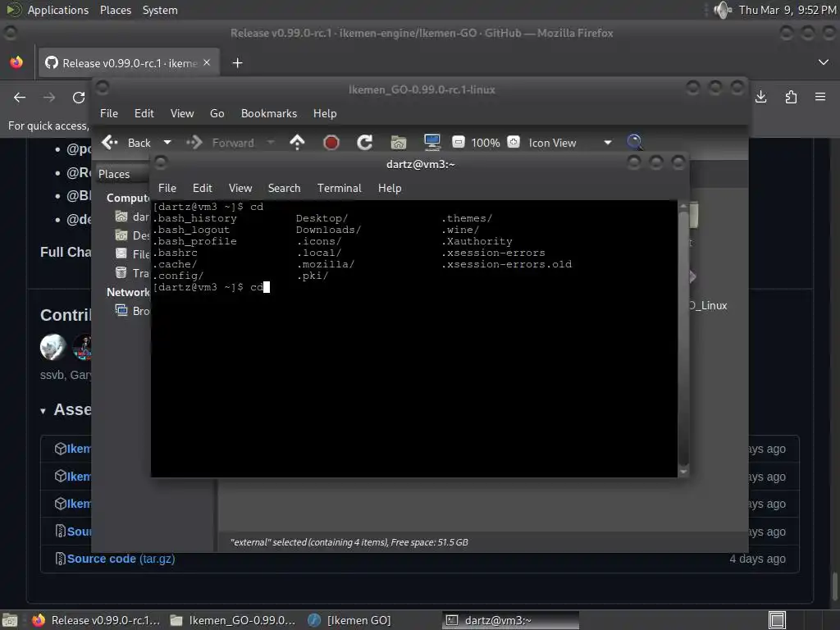Open a new Firefox tab with plus button
This screenshot has height=630, width=840.
(237, 63)
